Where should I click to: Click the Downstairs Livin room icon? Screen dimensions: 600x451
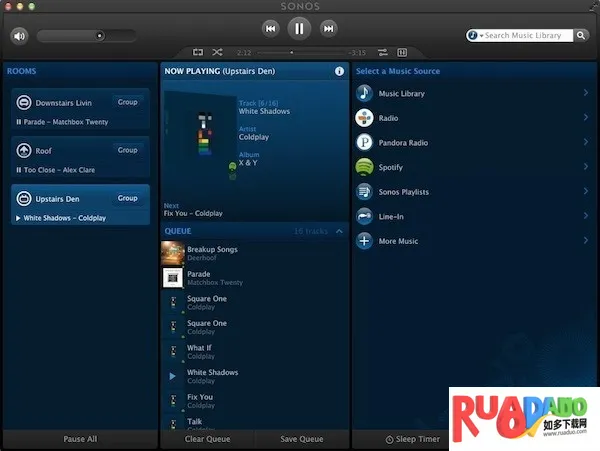point(24,103)
